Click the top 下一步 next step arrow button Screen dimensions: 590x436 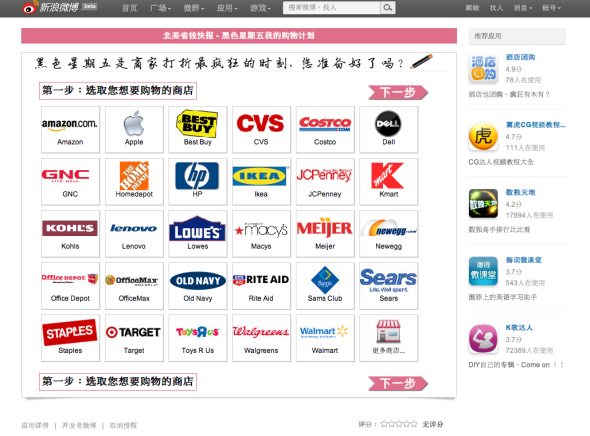(x=398, y=92)
